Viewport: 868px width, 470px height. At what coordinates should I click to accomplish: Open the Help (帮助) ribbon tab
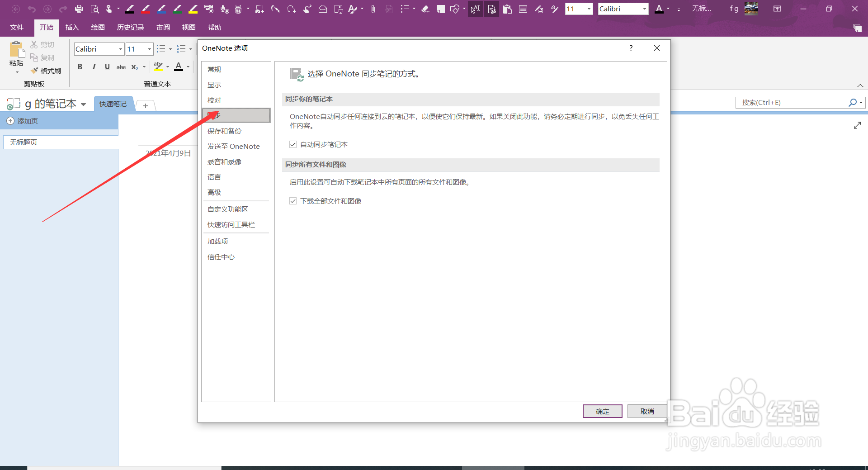click(x=214, y=28)
